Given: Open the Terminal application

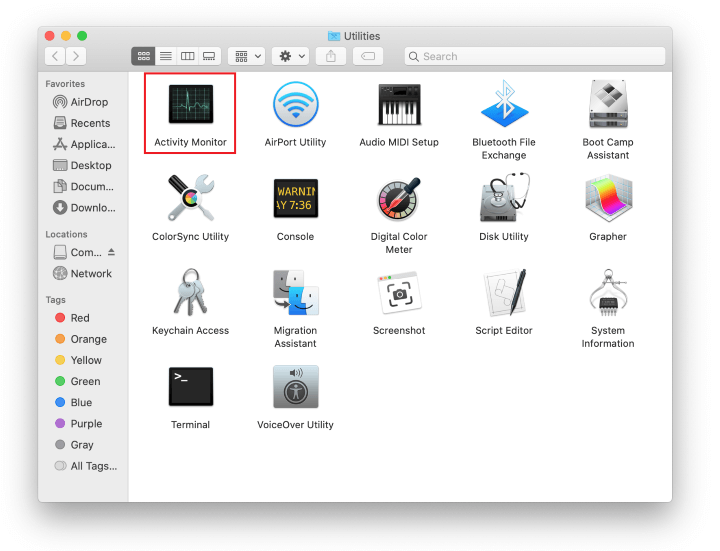Looking at the screenshot, I should pyautogui.click(x=190, y=388).
